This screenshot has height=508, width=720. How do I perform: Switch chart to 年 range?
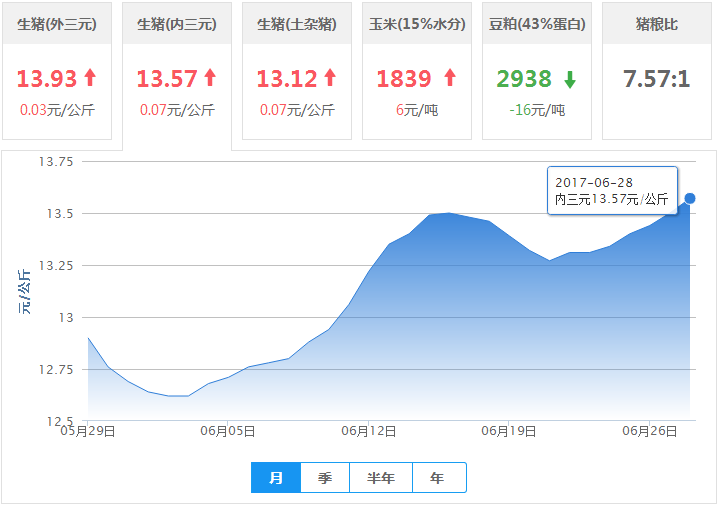438,478
